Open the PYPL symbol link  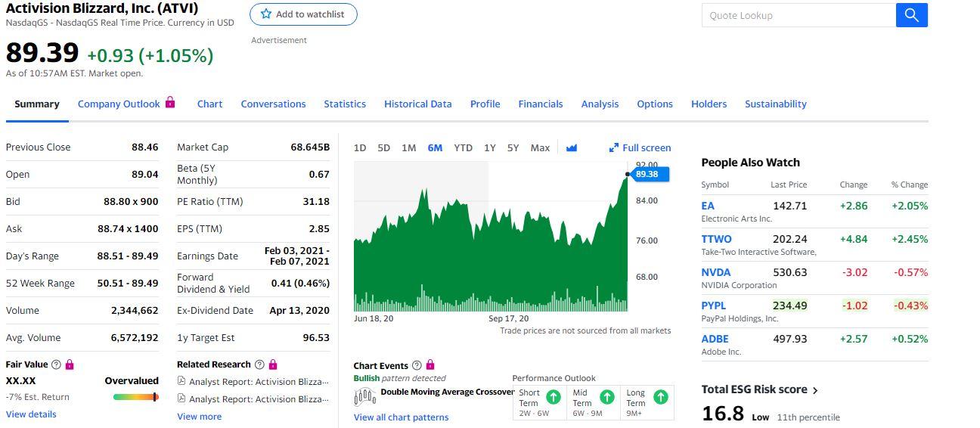click(714, 305)
